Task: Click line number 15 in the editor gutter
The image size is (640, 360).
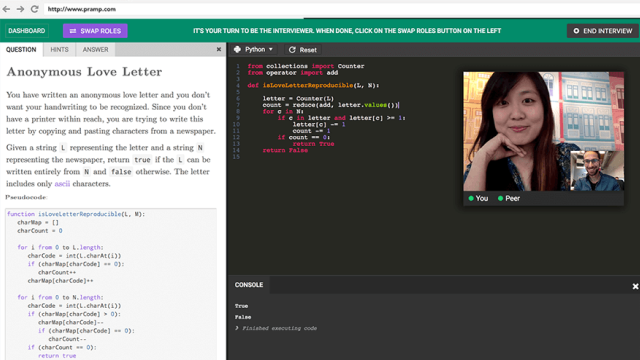Action: (236, 157)
